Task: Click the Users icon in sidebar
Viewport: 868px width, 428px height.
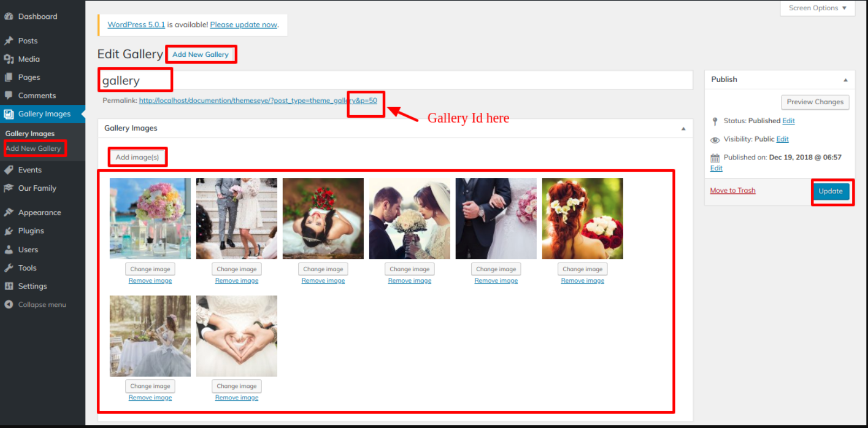Action: click(9, 250)
